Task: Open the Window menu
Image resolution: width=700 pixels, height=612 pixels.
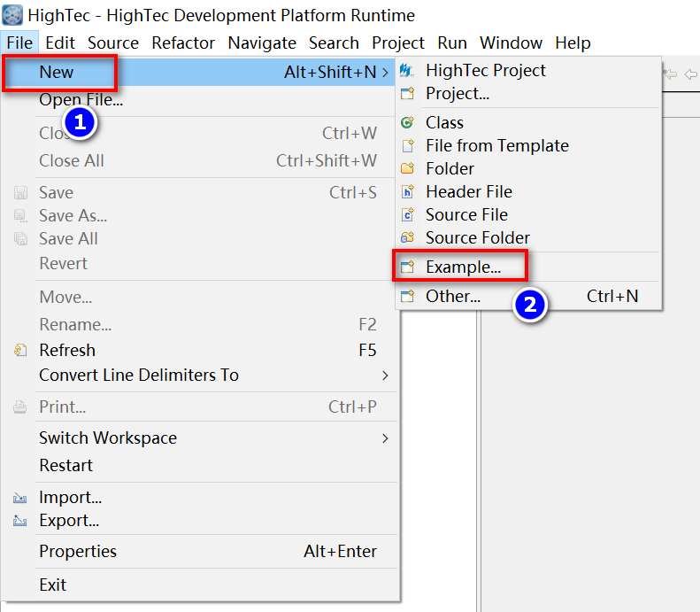Action: (x=512, y=43)
